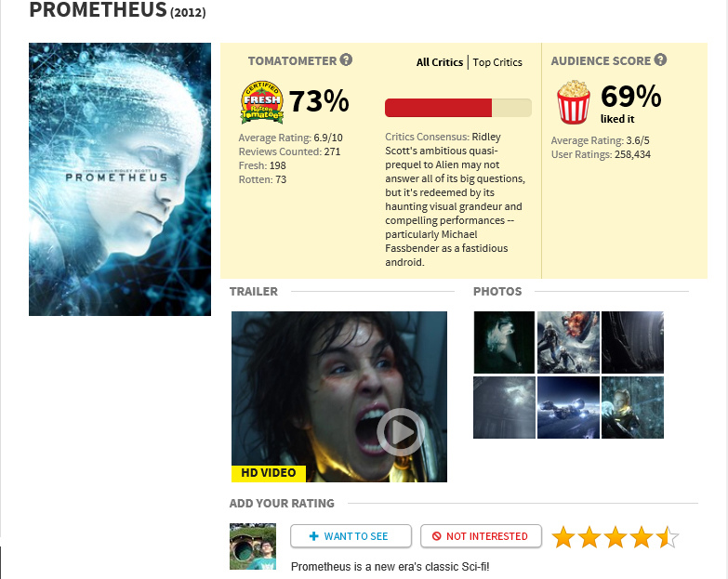Set rating to the third star
Image resolution: width=728 pixels, height=579 pixels.
click(x=615, y=537)
